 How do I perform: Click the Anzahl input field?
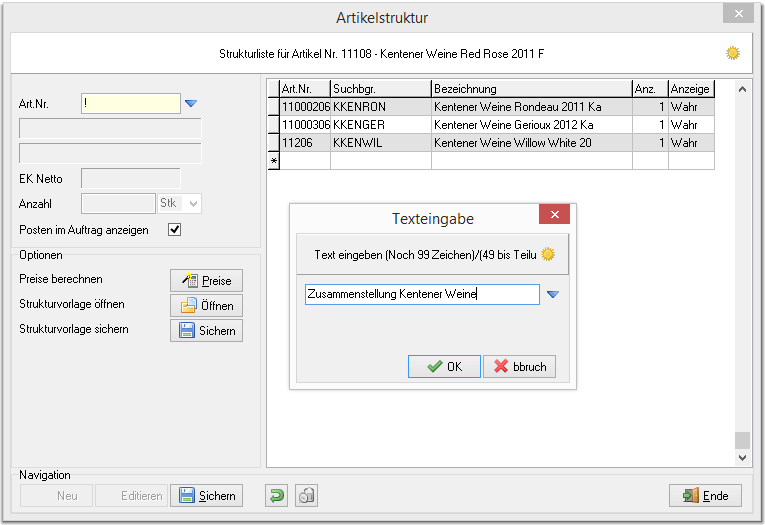point(118,203)
